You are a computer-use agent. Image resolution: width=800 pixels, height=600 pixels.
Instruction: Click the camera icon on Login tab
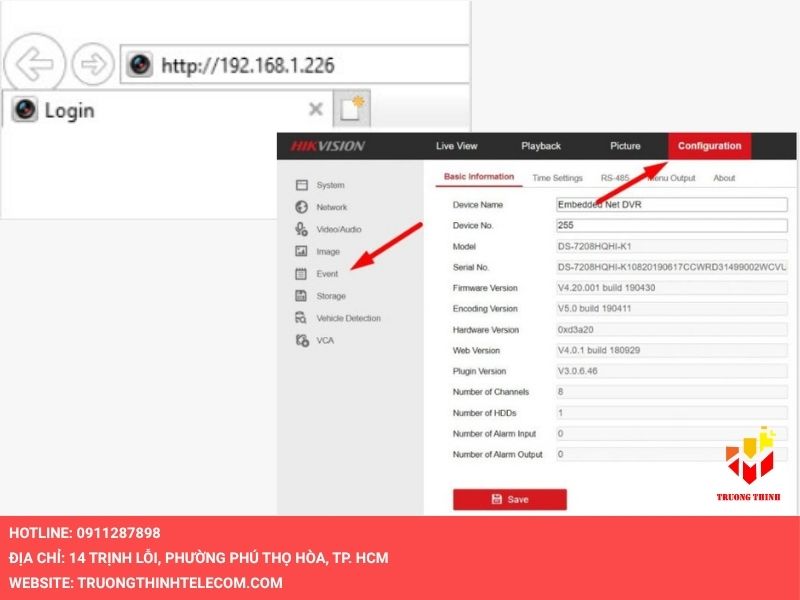click(x=24, y=109)
